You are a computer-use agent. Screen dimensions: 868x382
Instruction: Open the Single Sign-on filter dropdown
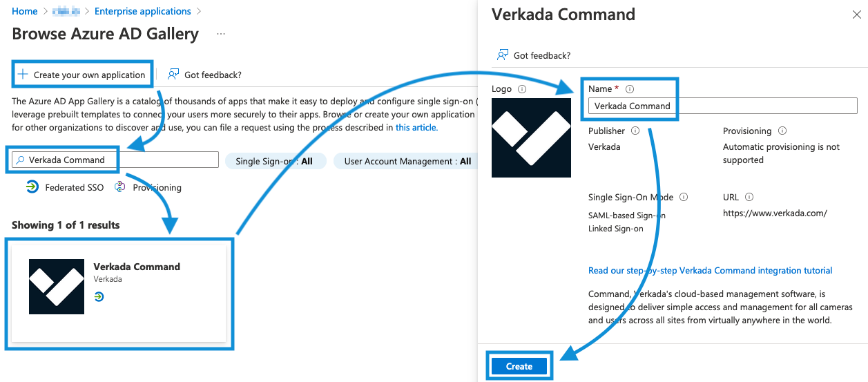(276, 161)
